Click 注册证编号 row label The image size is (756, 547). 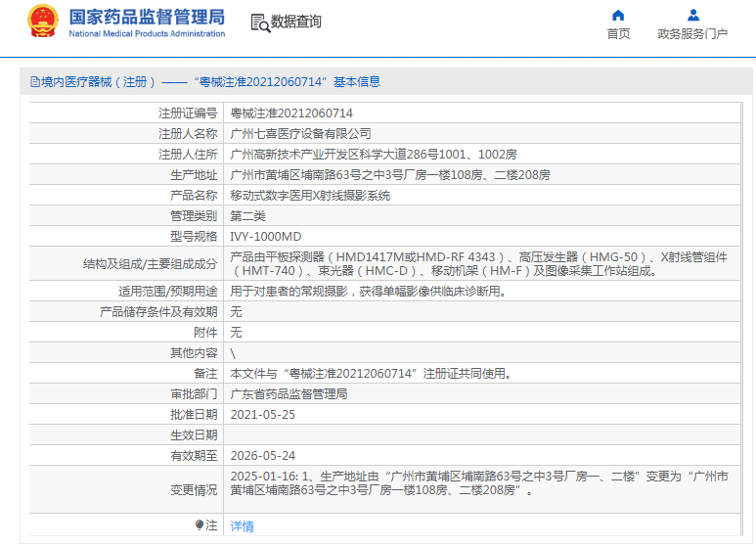(188, 114)
